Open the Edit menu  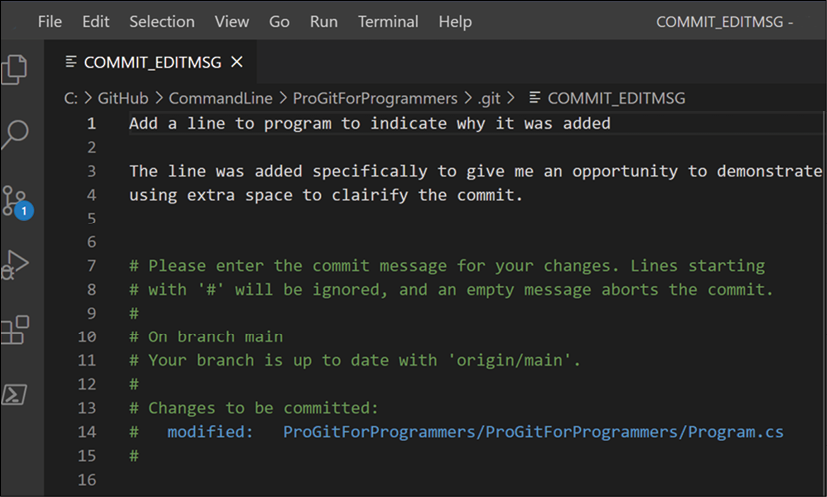[x=95, y=22]
